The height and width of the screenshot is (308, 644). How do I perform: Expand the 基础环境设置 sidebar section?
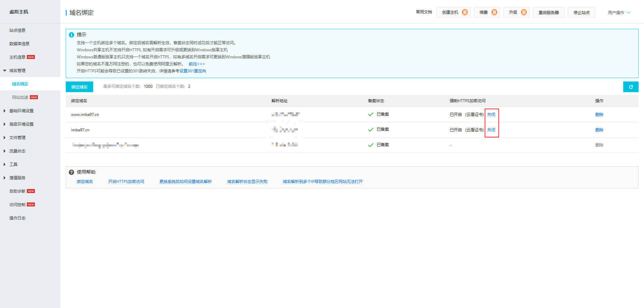point(21,111)
